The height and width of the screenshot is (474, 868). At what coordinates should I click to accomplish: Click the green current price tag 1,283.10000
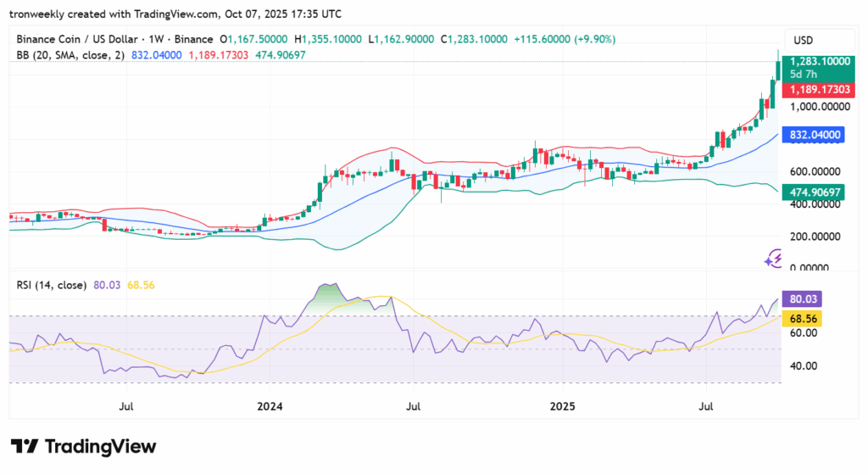(x=818, y=62)
